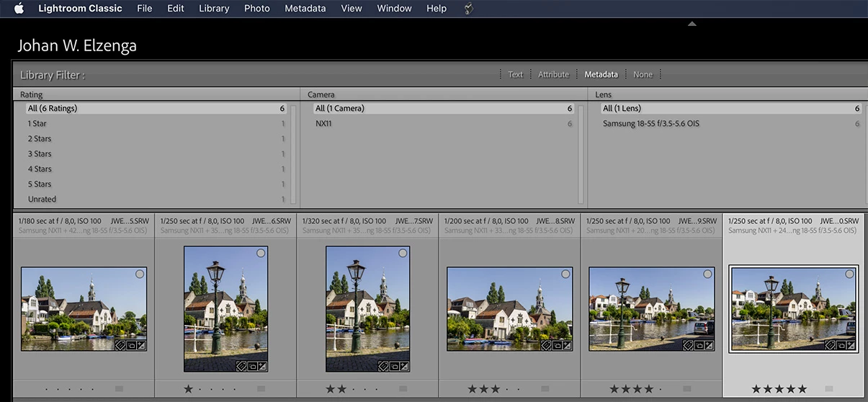Image resolution: width=868 pixels, height=402 pixels.
Task: Click color label box under JWE…8.SRW photo
Action: point(545,389)
